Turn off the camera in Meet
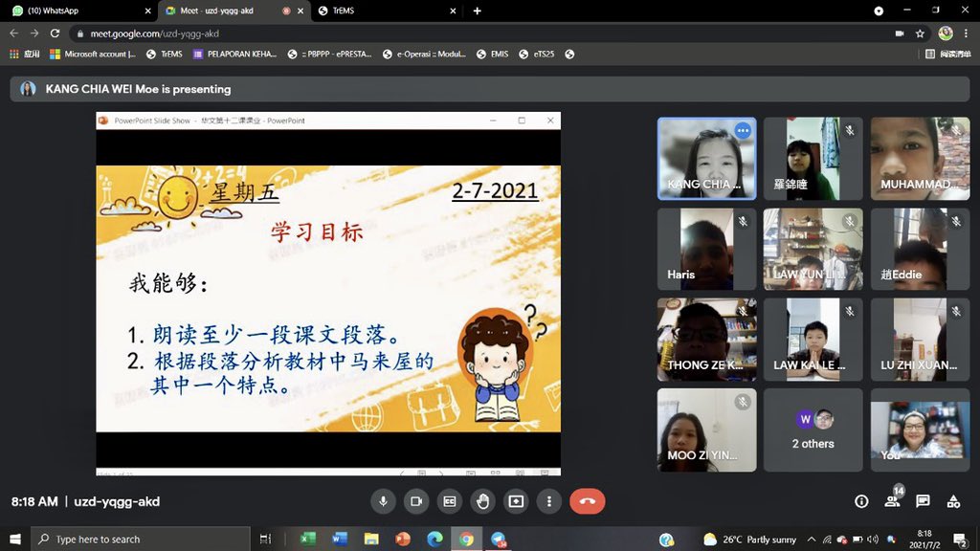The width and height of the screenshot is (980, 551). click(x=416, y=501)
